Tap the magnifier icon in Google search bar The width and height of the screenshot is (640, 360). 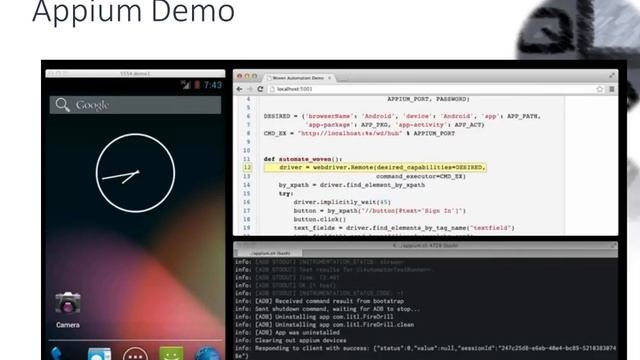(x=62, y=105)
